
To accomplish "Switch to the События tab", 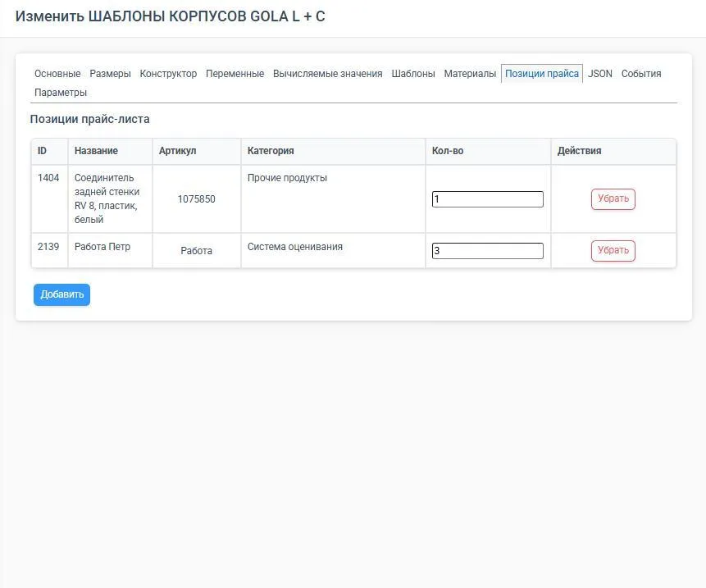I will [640, 73].
